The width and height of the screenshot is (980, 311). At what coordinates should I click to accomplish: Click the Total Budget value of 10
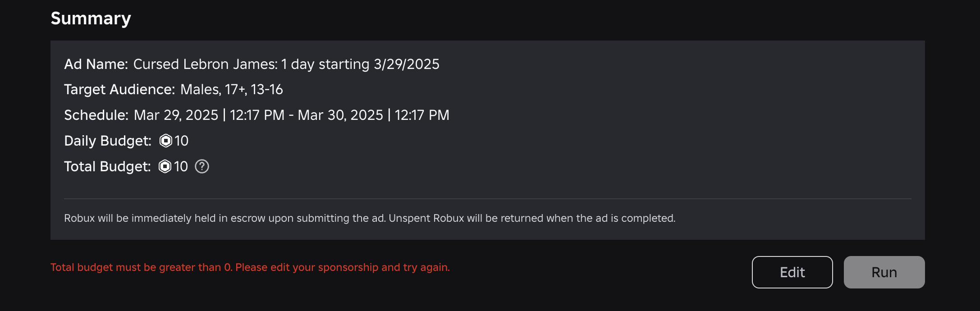tap(182, 166)
